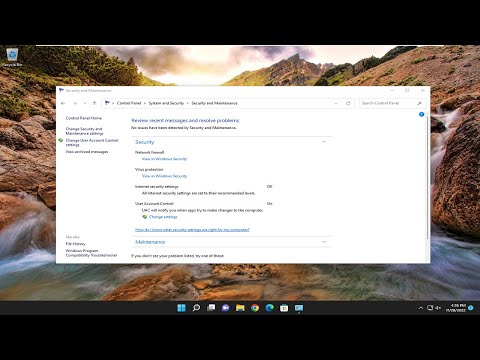Open Control Panel Home link
The height and width of the screenshot is (360, 480).
pyautogui.click(x=84, y=118)
